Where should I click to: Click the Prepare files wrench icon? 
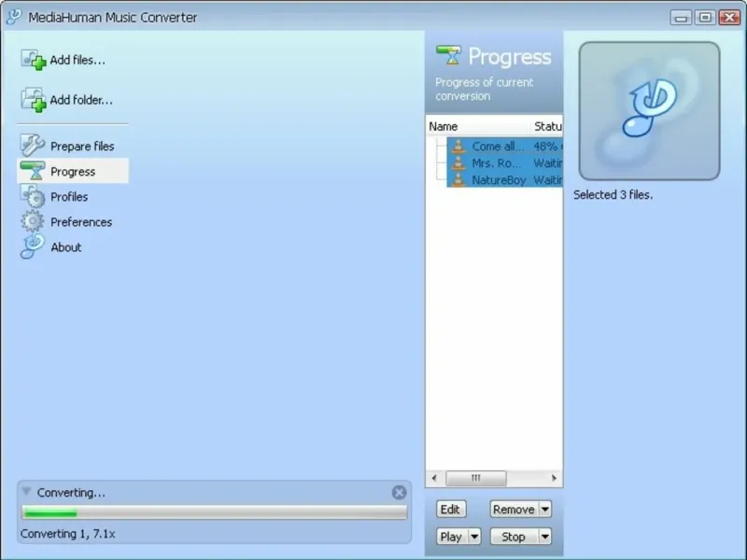pyautogui.click(x=33, y=146)
